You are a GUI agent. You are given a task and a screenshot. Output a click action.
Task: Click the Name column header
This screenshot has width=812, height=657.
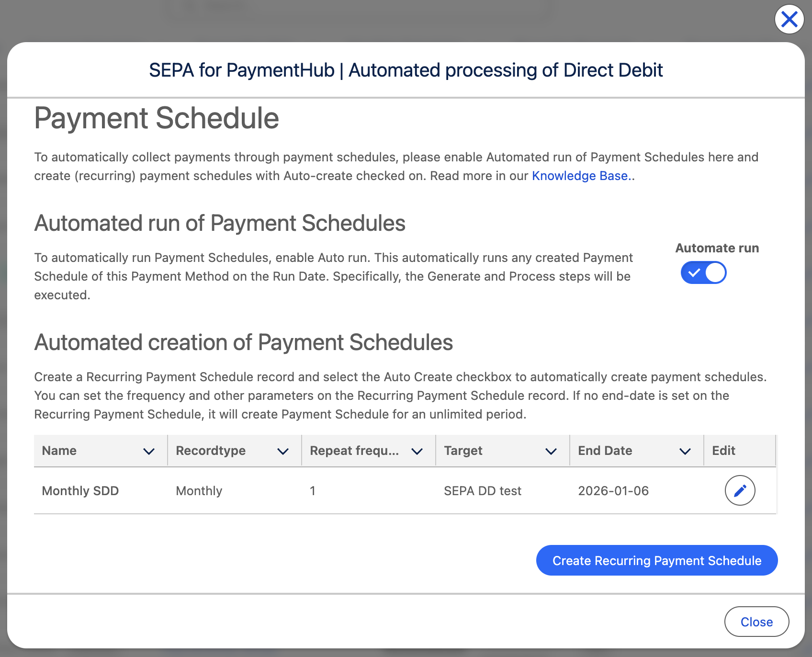coord(59,451)
